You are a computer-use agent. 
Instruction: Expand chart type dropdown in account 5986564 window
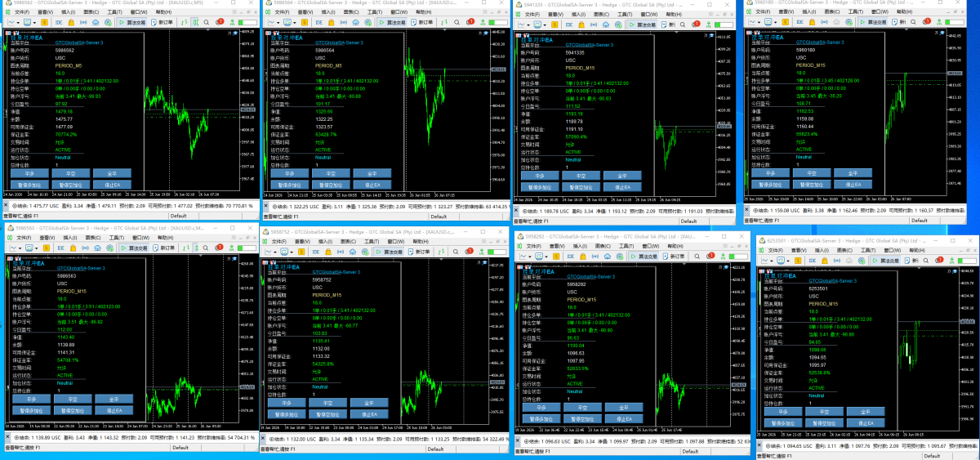(x=278, y=23)
